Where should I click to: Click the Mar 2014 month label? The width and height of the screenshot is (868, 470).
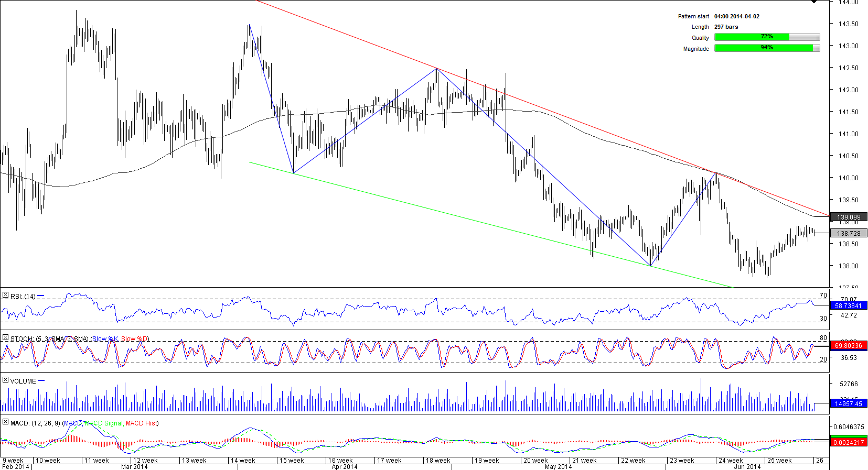[134, 467]
